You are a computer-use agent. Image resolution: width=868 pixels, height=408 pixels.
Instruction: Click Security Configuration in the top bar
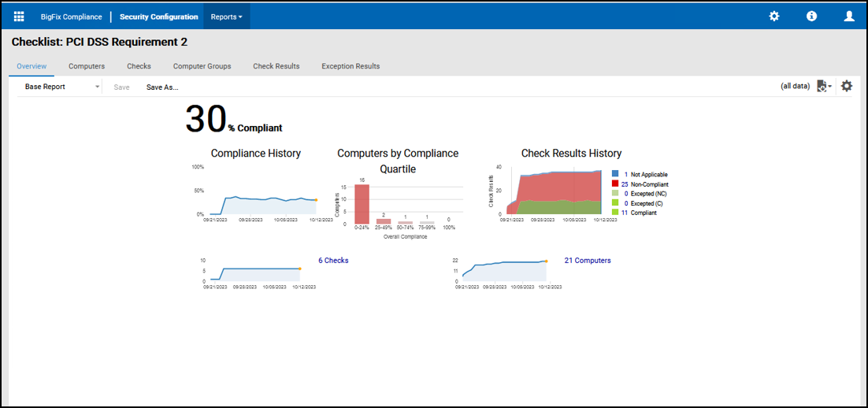pyautogui.click(x=158, y=17)
